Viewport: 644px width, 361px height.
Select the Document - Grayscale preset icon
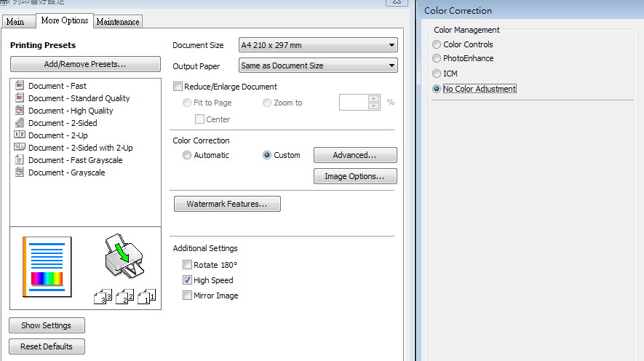click(20, 172)
